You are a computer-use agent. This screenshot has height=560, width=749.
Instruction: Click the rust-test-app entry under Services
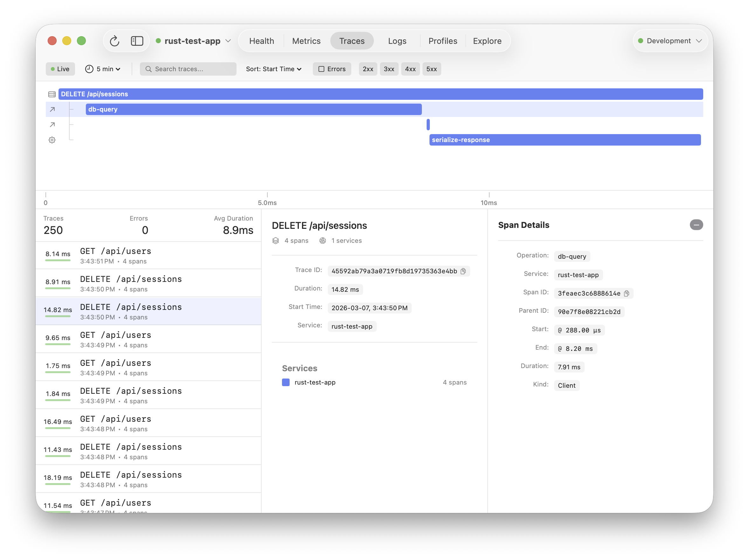[x=374, y=383]
